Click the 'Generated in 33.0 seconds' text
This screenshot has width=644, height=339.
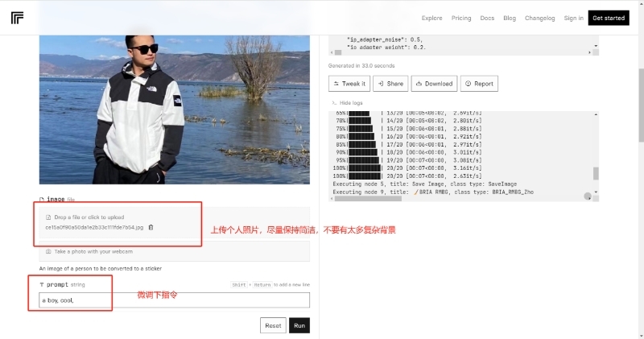[361, 66]
